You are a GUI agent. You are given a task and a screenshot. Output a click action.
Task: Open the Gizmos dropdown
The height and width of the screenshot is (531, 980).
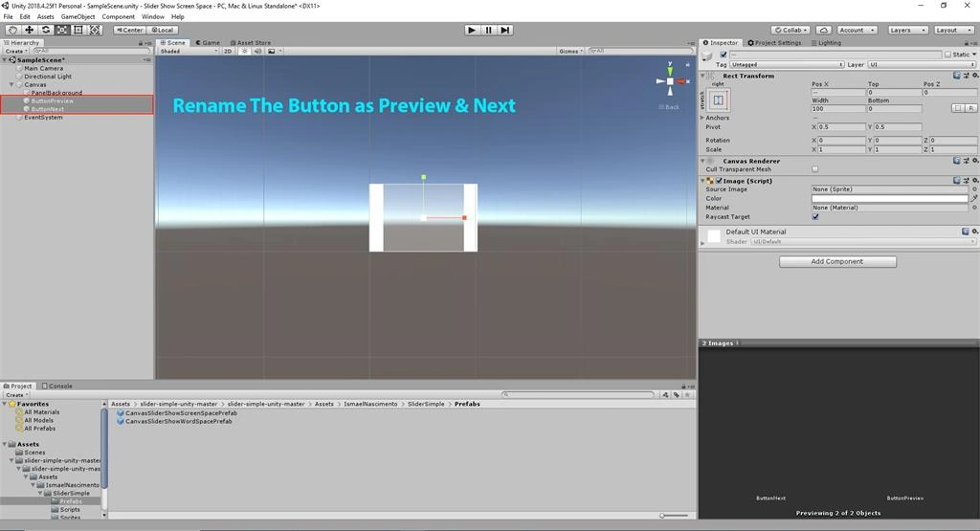570,52
